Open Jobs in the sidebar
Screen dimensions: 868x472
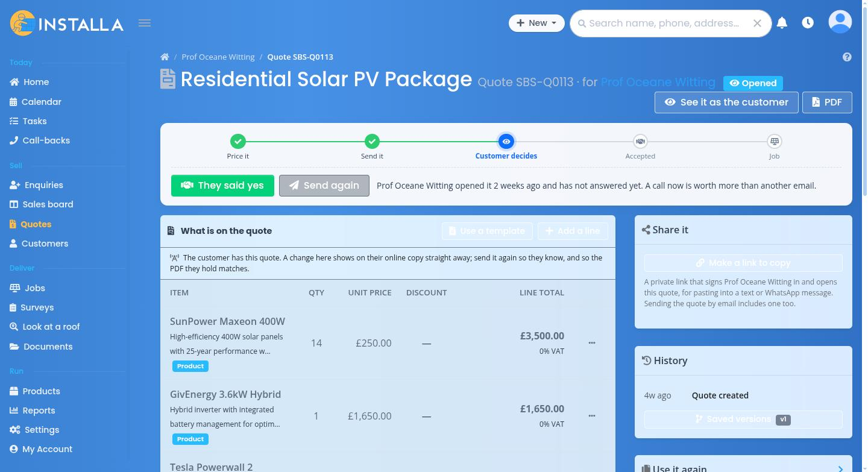pos(28,288)
